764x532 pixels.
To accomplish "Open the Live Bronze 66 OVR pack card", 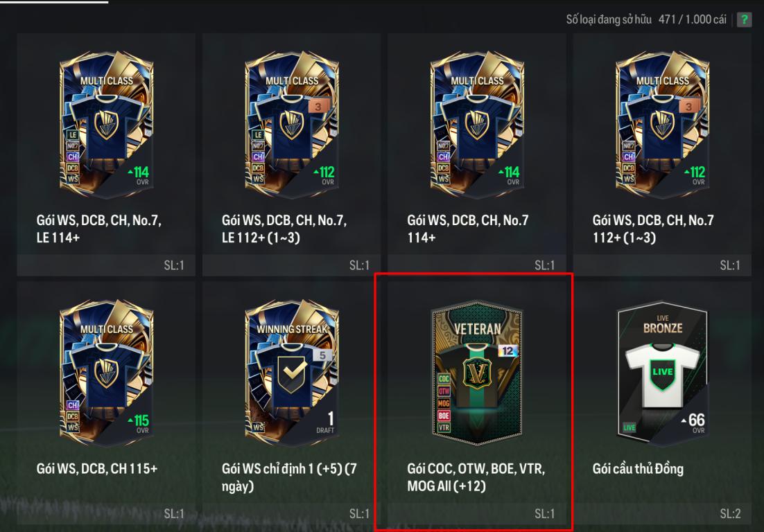I will click(x=663, y=373).
